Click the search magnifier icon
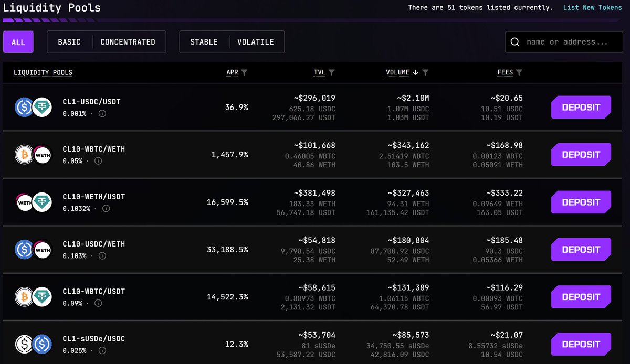Screen dimensions: 630x364 [515, 42]
